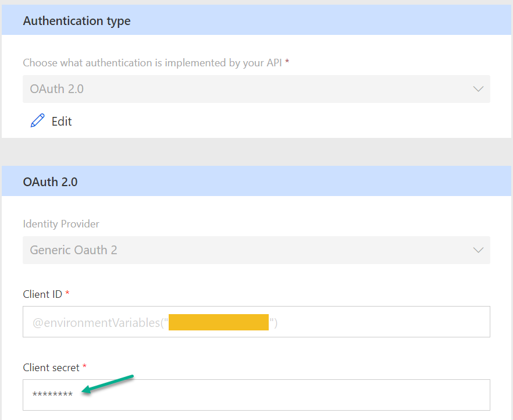
Task: Click the Identity Provider label
Action: (61, 224)
